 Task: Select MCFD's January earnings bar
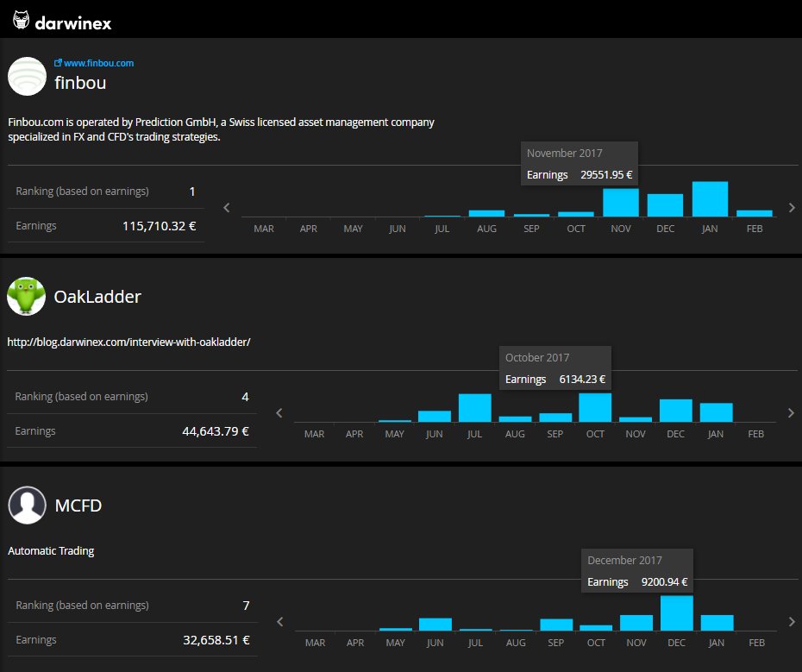(717, 623)
